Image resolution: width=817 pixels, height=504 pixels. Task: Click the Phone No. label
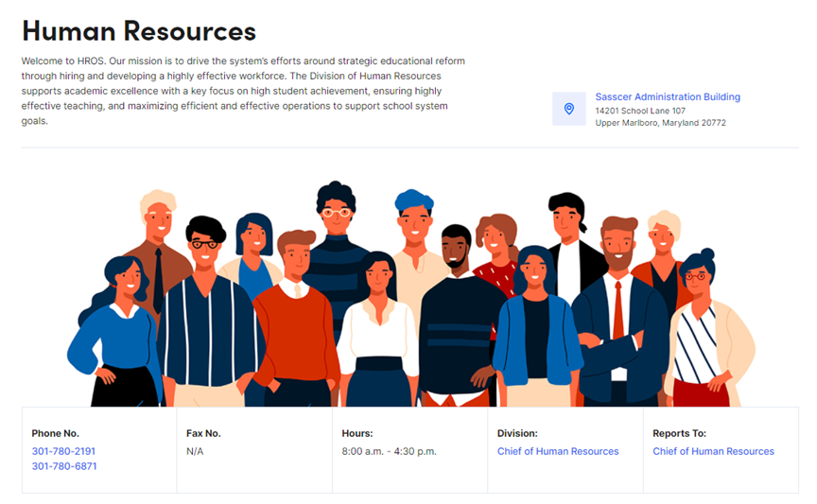55,433
